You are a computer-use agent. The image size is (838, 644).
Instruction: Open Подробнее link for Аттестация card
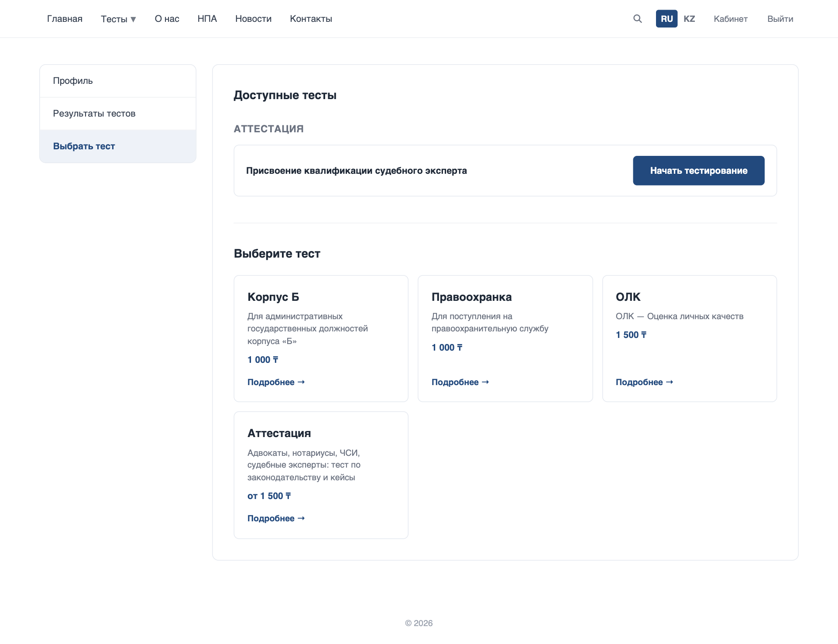(x=276, y=518)
